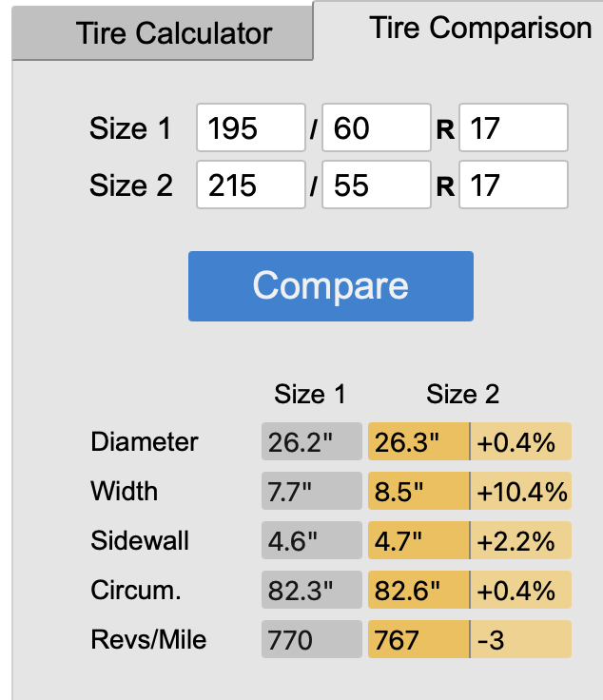Screen dimensions: 603x700
Task: Click the Size 1 diameter value 26.2"
Action: pos(312,441)
